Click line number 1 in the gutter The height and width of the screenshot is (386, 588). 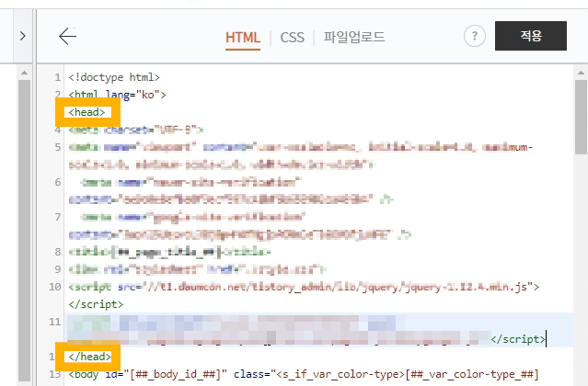[57, 77]
